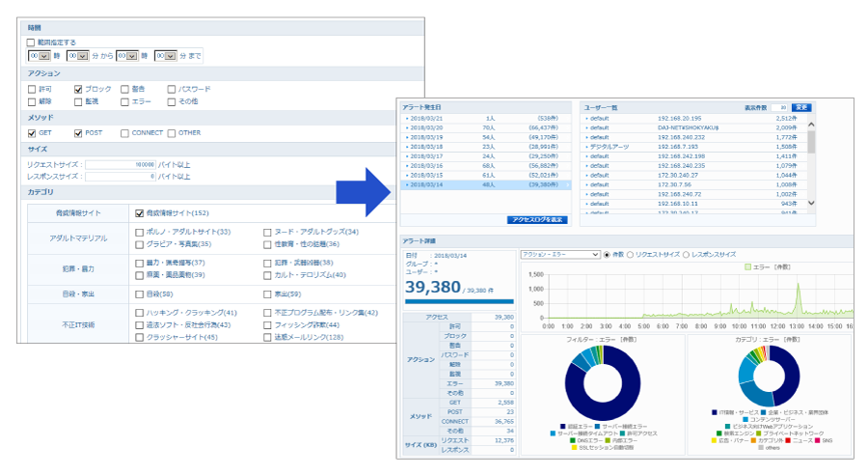Click the user list scrollbar up arrow
Image resolution: width=868 pixels, height=475 pixels.
[x=810, y=124]
